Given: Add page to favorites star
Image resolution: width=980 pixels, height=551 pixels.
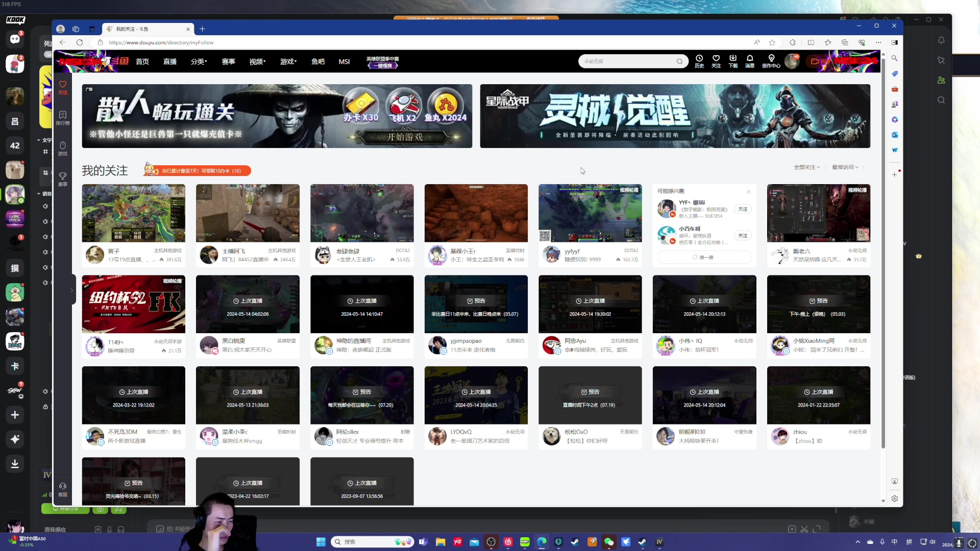Looking at the screenshot, I should tap(772, 42).
